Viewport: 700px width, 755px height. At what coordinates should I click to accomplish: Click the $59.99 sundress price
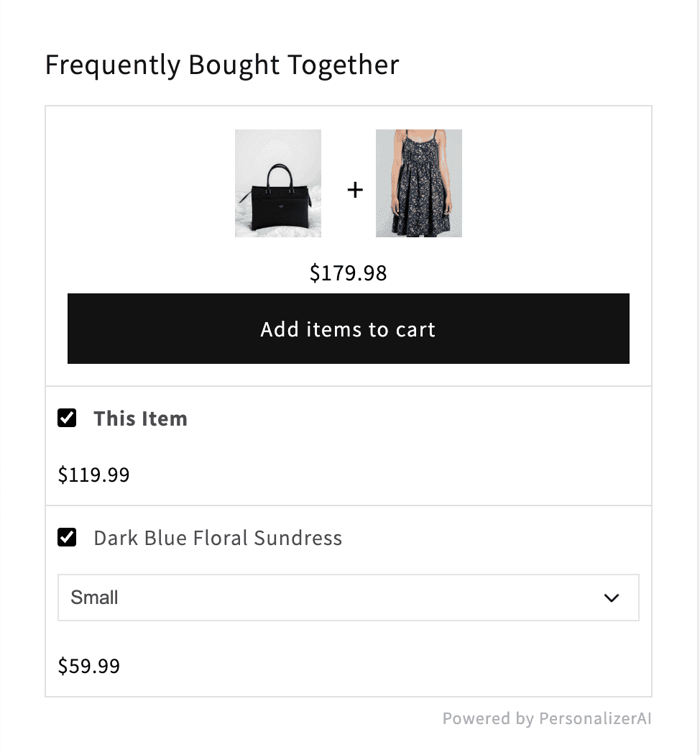coord(89,666)
